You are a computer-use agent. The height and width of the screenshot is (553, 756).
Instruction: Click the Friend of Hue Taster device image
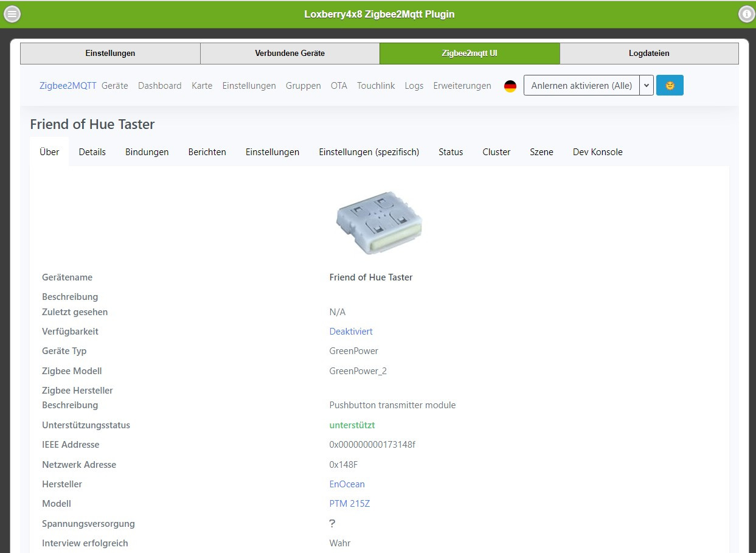tap(379, 222)
